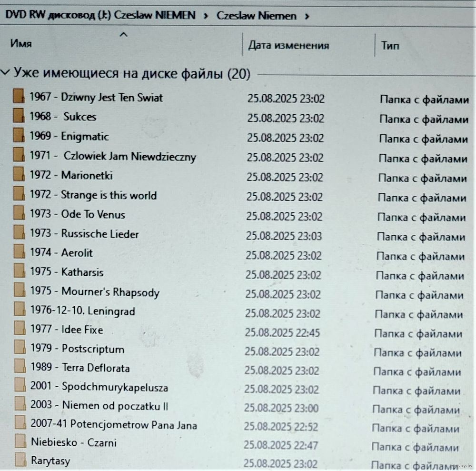This screenshot has height=471, width=476.
Task: Select '1977 - Idee Fixe' folder name
Action: (x=67, y=329)
